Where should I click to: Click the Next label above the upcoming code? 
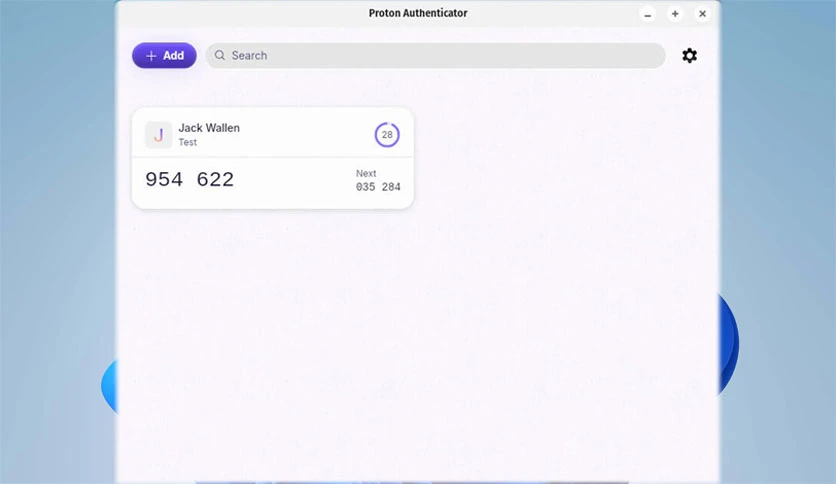point(366,173)
